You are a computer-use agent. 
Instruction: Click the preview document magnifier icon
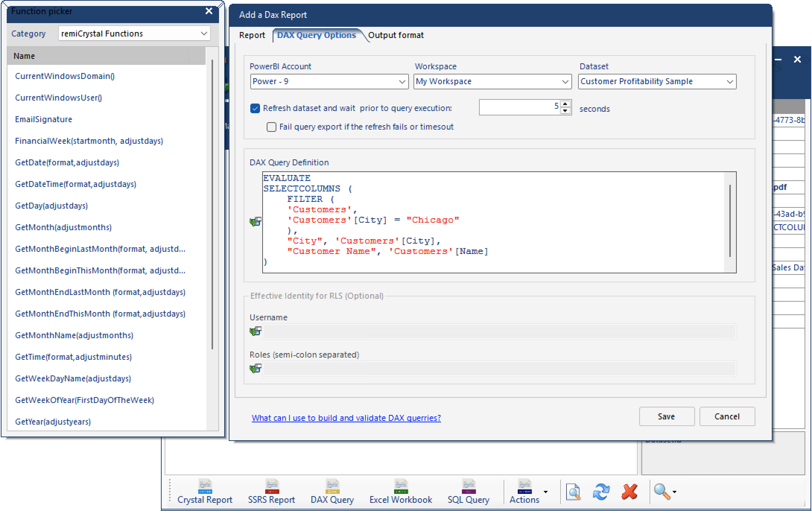pyautogui.click(x=573, y=492)
